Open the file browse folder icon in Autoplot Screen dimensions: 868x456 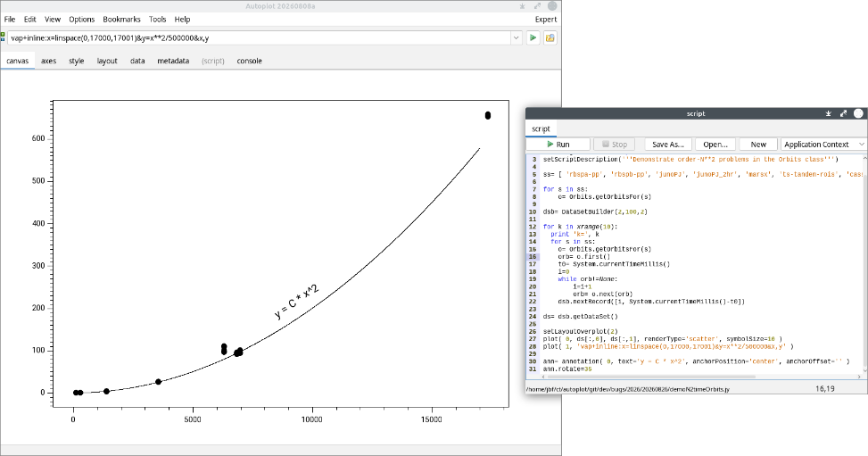tap(550, 38)
